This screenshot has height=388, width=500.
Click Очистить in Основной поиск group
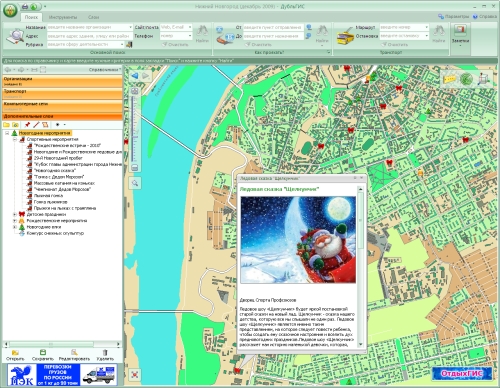(x=175, y=44)
